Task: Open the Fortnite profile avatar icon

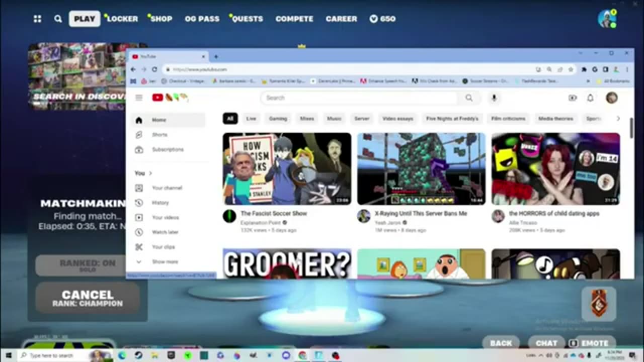Action: coord(607,19)
